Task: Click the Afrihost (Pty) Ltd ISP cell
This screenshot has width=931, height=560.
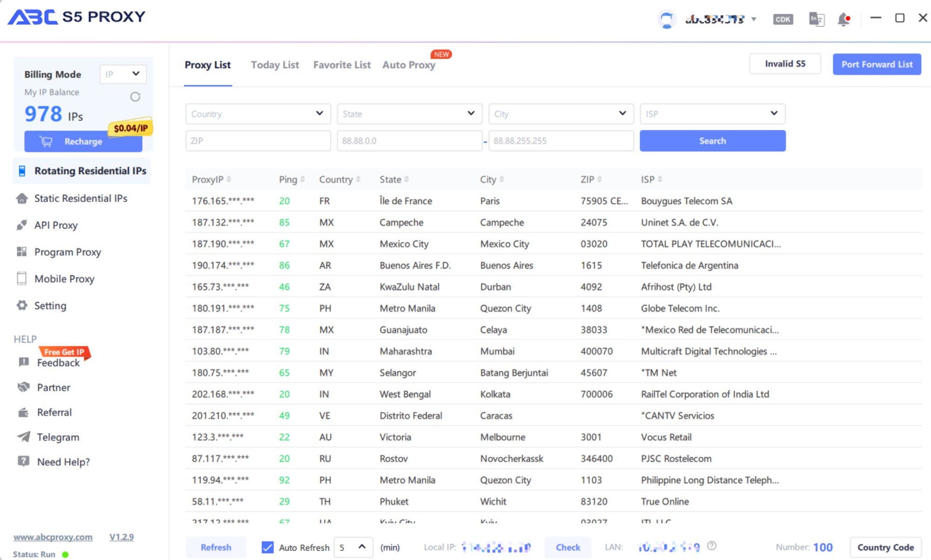Action: pos(676,287)
